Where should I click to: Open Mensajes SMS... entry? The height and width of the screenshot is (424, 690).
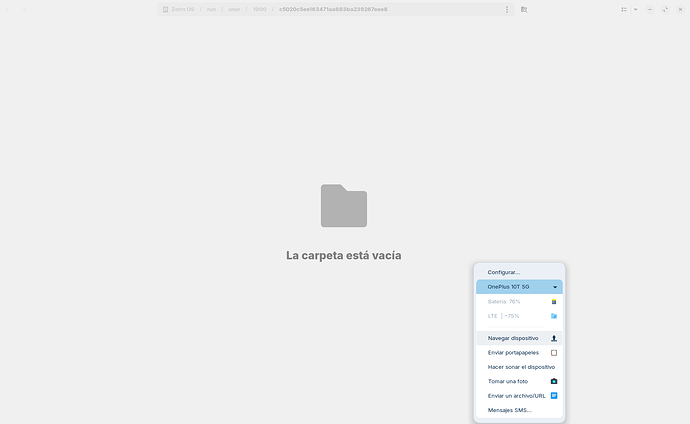(510, 410)
